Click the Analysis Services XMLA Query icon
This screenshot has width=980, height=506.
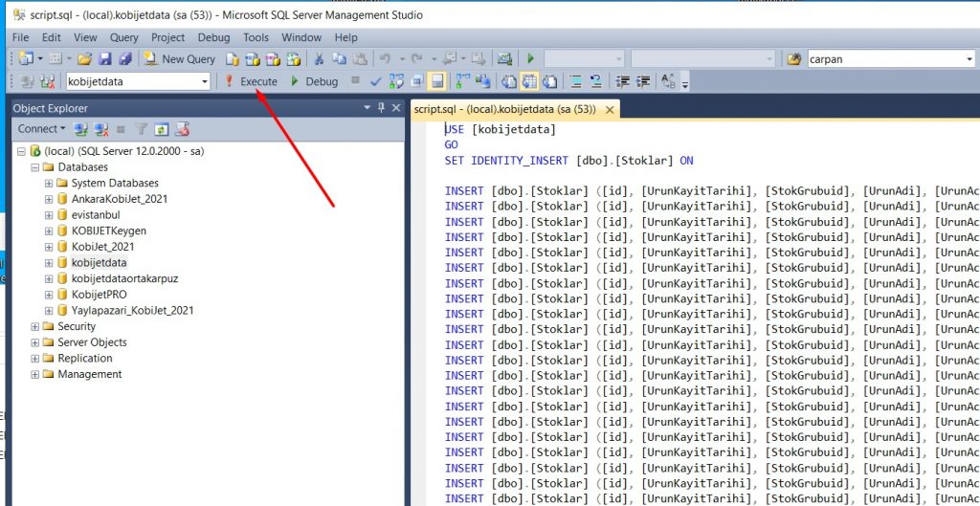click(x=293, y=58)
